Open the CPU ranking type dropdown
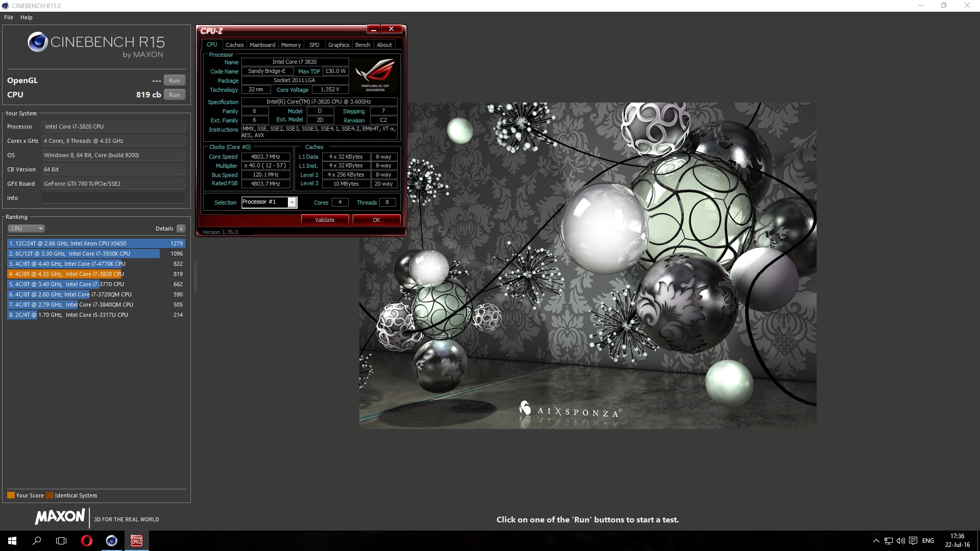The width and height of the screenshot is (980, 551). pos(27,229)
